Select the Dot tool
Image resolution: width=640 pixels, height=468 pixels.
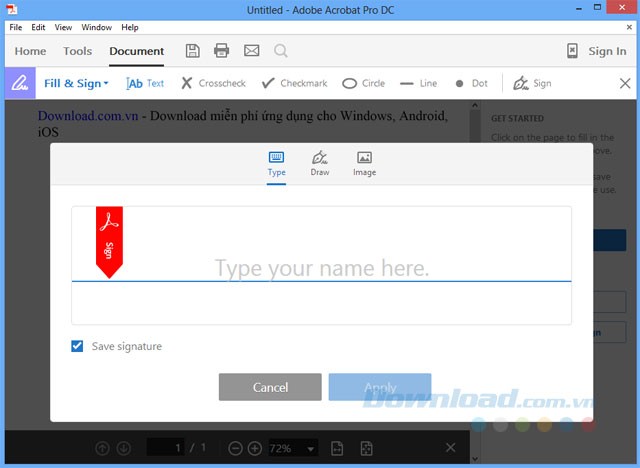tap(471, 83)
